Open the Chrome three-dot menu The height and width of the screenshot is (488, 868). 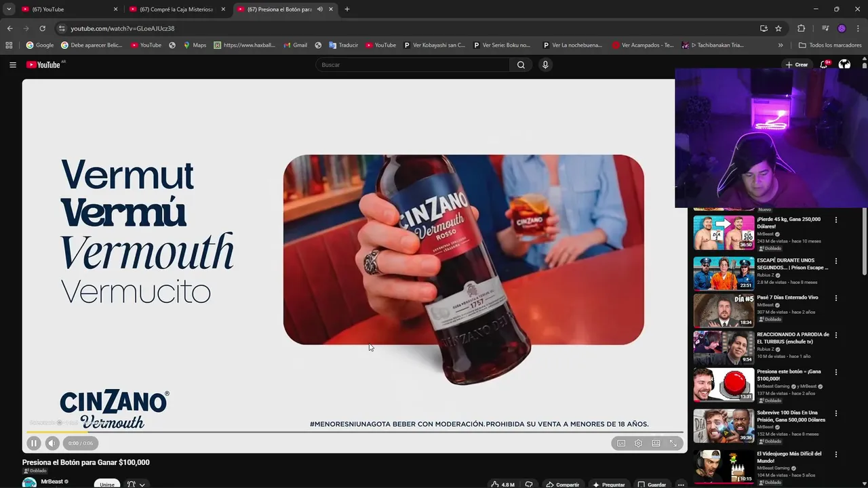point(858,28)
